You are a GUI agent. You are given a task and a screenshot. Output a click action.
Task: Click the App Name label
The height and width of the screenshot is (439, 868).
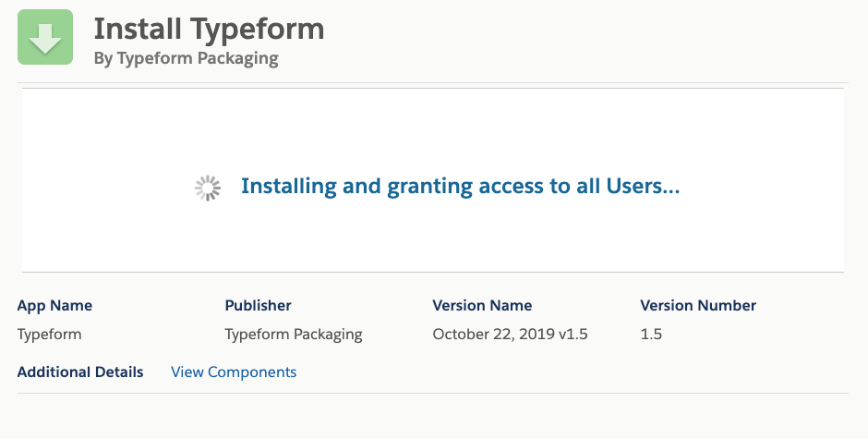coord(54,305)
